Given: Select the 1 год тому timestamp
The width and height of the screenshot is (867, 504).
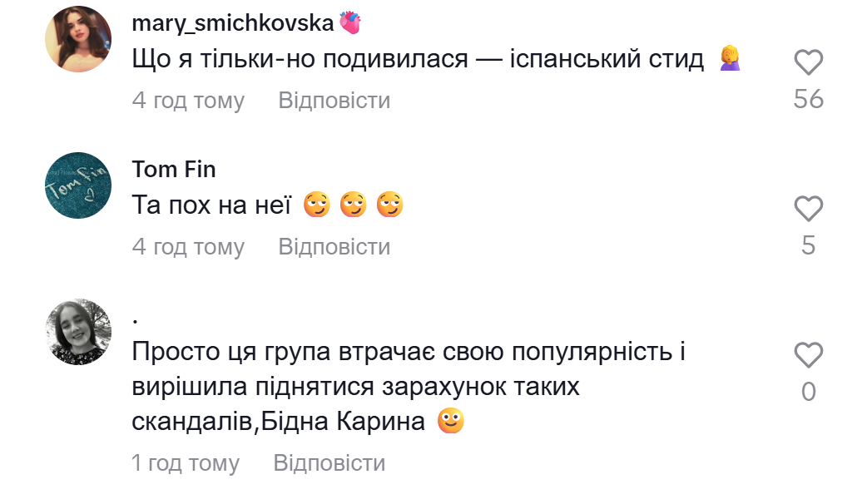Looking at the screenshot, I should point(186,463).
